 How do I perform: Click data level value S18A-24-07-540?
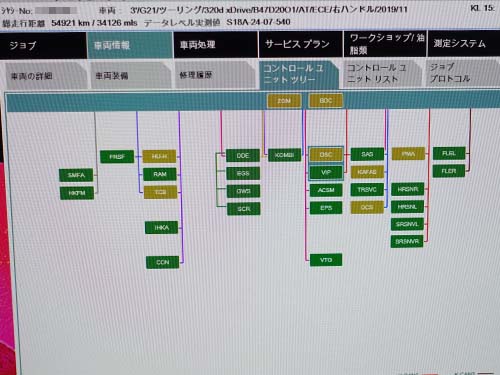click(x=258, y=22)
